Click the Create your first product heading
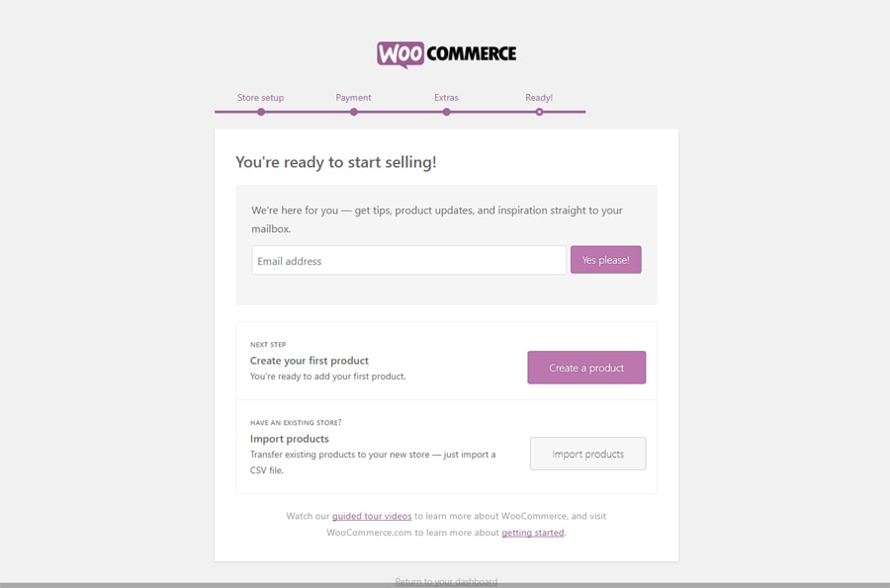890x588 pixels. (x=310, y=361)
